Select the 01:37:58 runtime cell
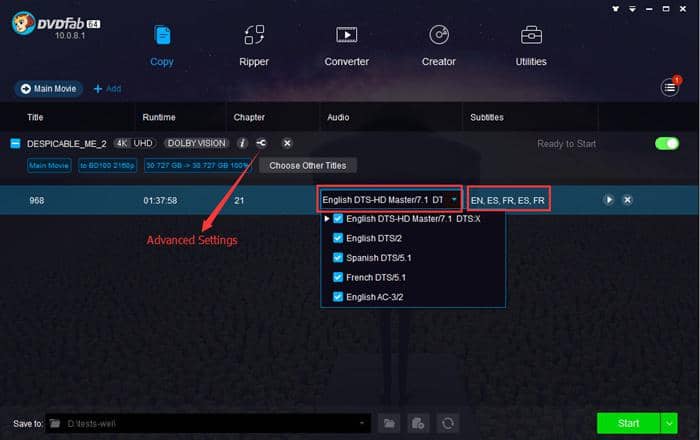The width and height of the screenshot is (700, 440). tap(160, 201)
